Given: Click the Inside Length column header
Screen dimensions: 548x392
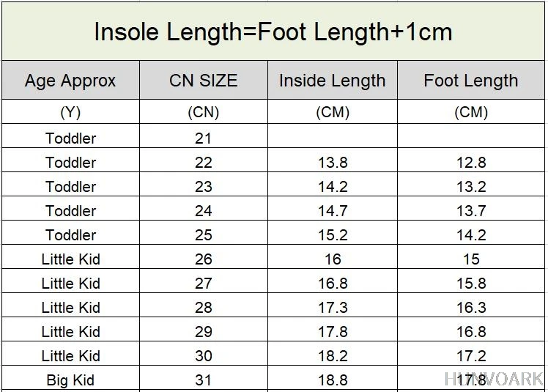Looking at the screenshot, I should 332,81.
